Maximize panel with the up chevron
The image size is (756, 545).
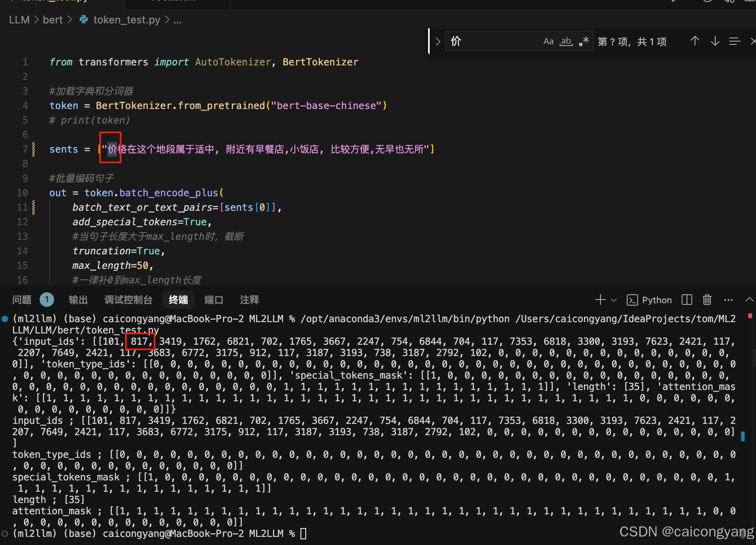(749, 300)
